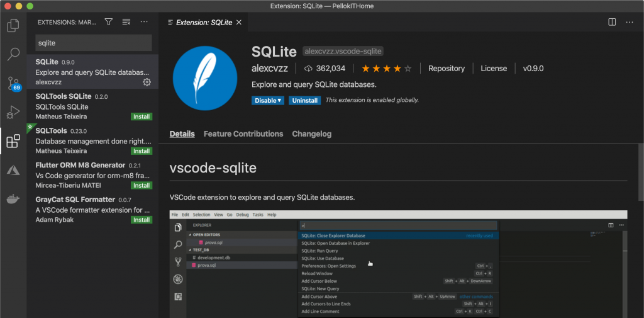Click the README demo screenshot image

(398, 264)
